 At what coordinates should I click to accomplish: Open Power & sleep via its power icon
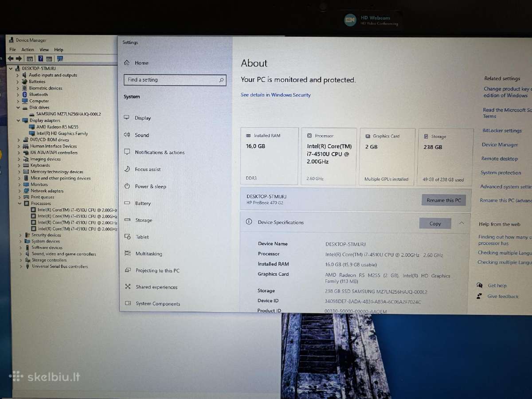[127, 186]
